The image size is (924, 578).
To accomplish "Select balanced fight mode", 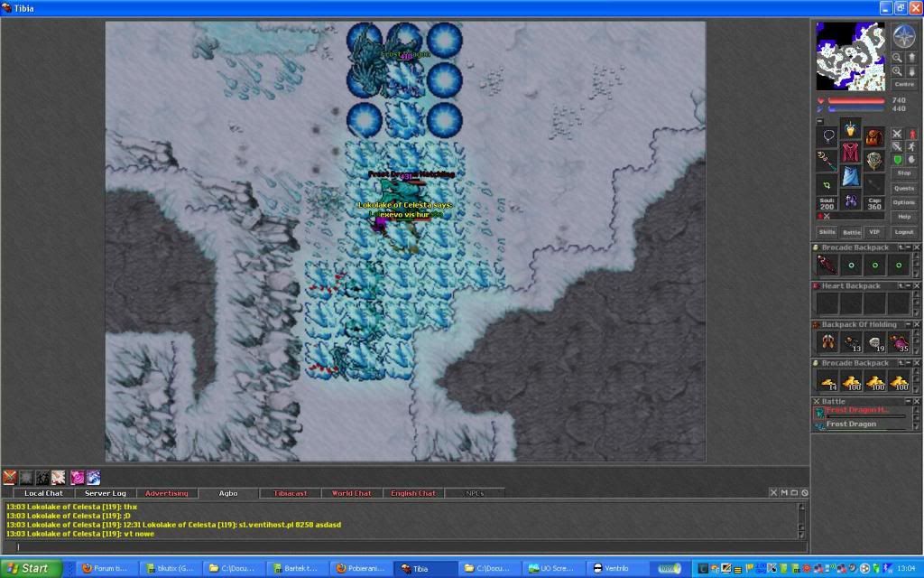I will pyautogui.click(x=897, y=147).
